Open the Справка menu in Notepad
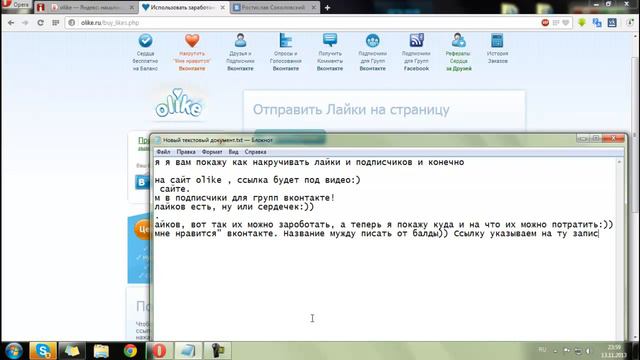The image size is (640, 360). pyautogui.click(x=256, y=152)
